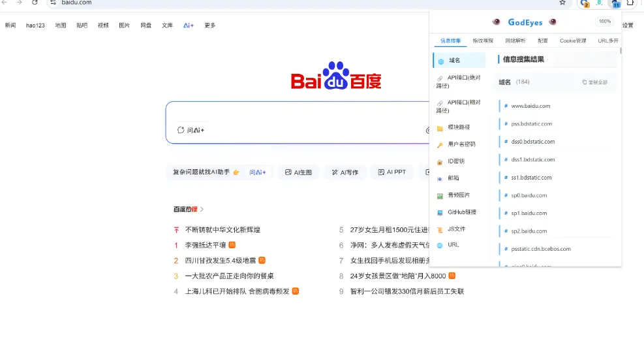
Task: Click the AI写作 shortcut button
Action: point(345,172)
